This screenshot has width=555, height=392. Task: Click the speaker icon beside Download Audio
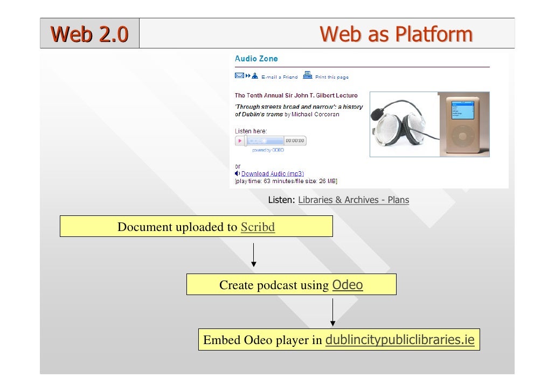[237, 173]
